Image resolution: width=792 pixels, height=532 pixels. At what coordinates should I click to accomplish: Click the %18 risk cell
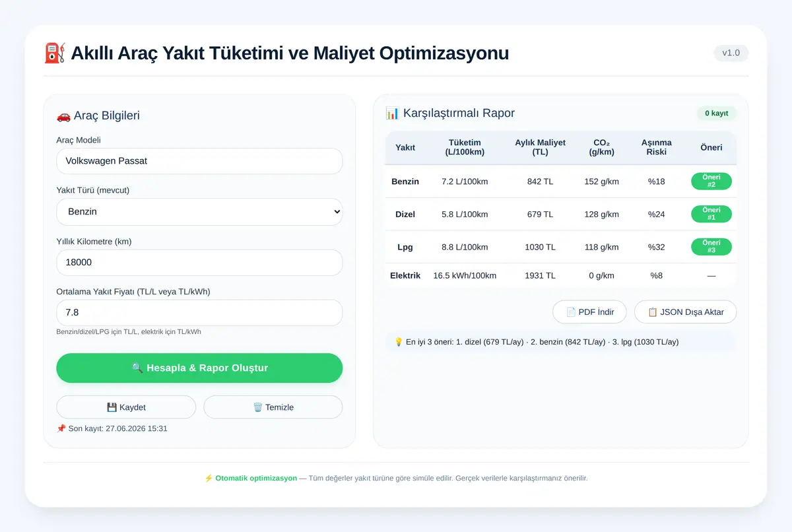click(x=657, y=181)
